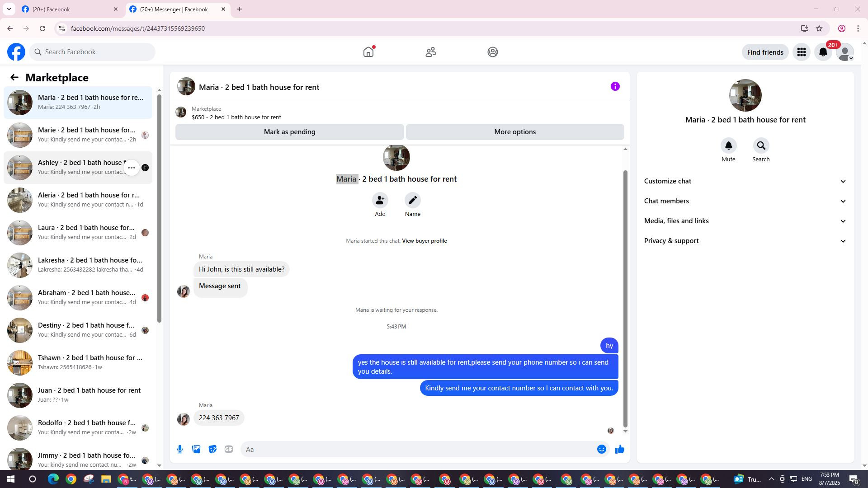Open taskbar clock and date

pyautogui.click(x=829, y=479)
